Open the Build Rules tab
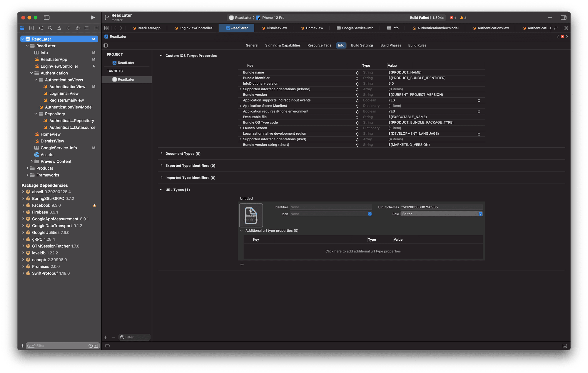Screen dimensions: 588x373 coord(417,45)
